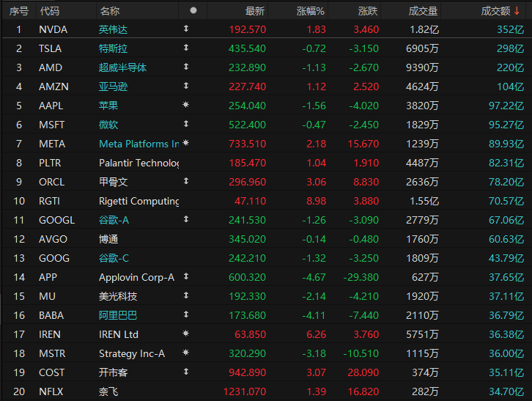Screen dimensions: 532x401
Task: Click the descending sort arrow beside 成交额
Action: [x=517, y=11]
